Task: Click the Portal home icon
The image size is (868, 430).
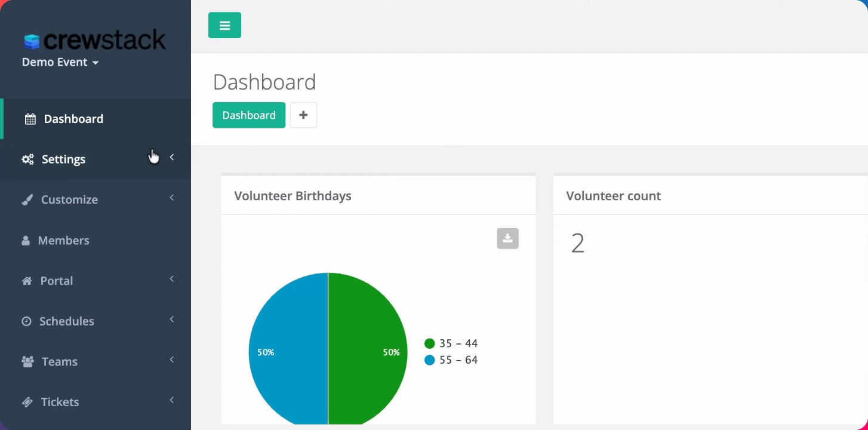Action: 27,281
